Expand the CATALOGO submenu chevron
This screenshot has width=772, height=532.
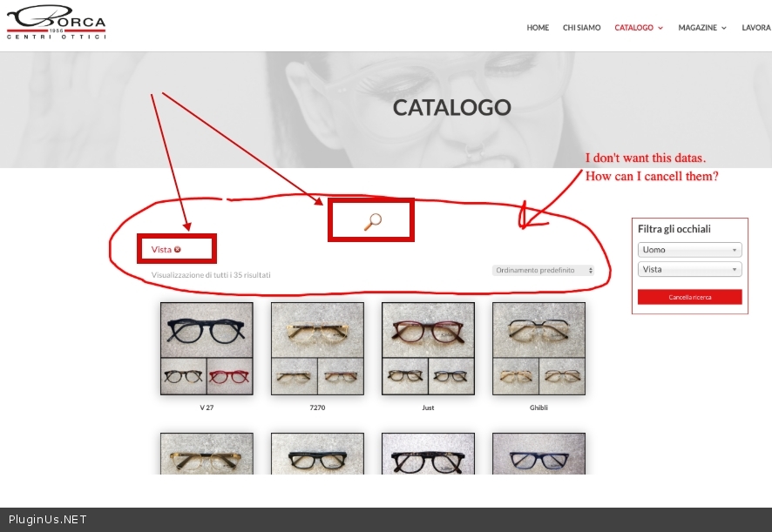(660, 28)
